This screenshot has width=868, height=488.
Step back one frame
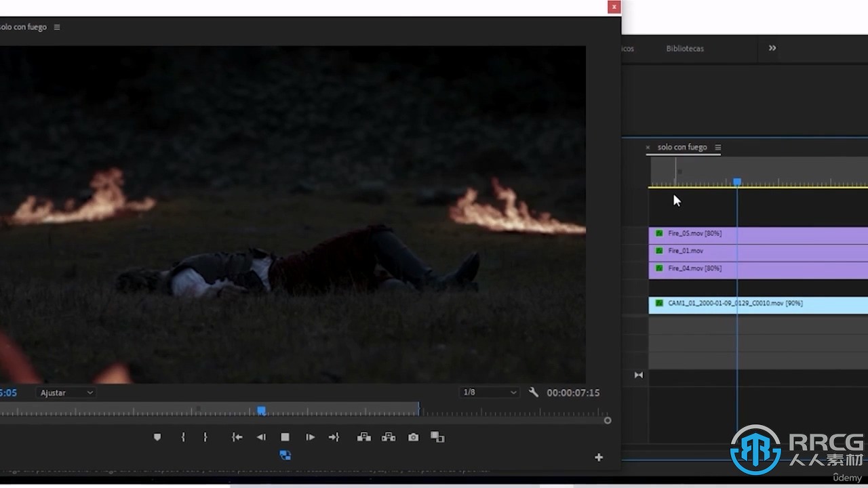[261, 437]
